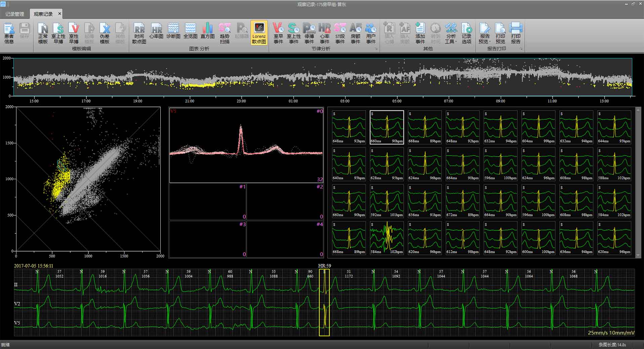Expand rhythm analysis (节律分析) group launcher
Image resolution: width=644 pixels, height=349 pixels.
376,49
